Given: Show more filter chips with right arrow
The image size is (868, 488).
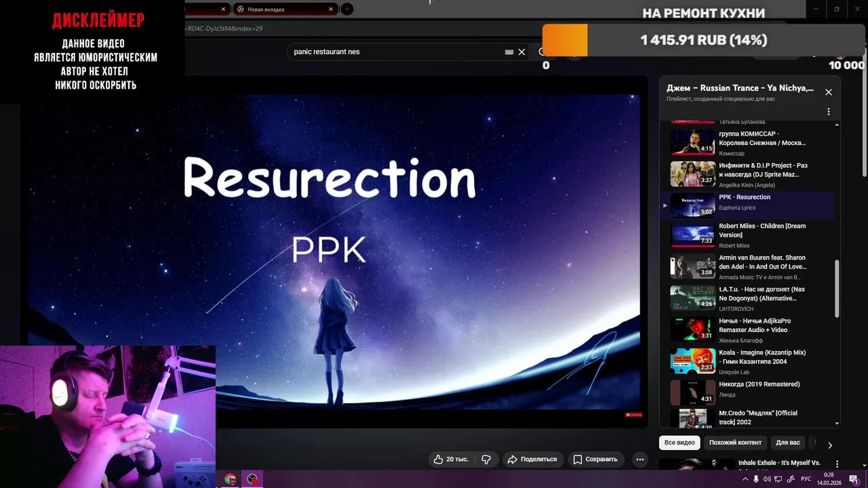Looking at the screenshot, I should click(x=829, y=445).
